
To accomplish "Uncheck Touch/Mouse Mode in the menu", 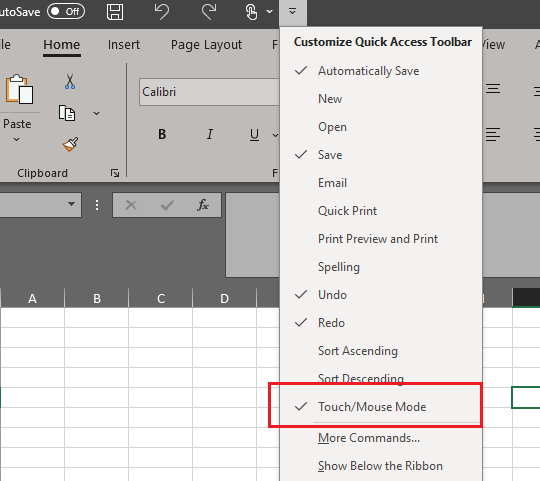I will click(x=381, y=407).
